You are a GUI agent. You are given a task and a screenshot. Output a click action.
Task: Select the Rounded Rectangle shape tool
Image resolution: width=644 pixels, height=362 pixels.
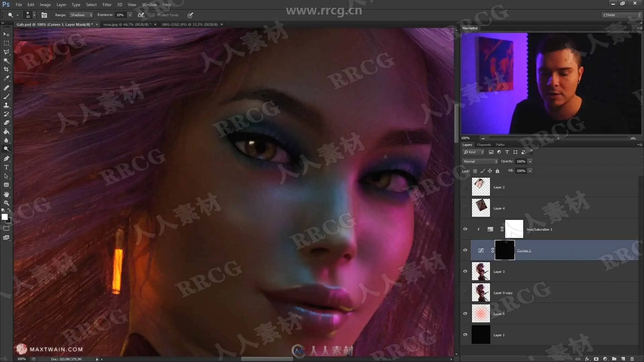(x=6, y=185)
